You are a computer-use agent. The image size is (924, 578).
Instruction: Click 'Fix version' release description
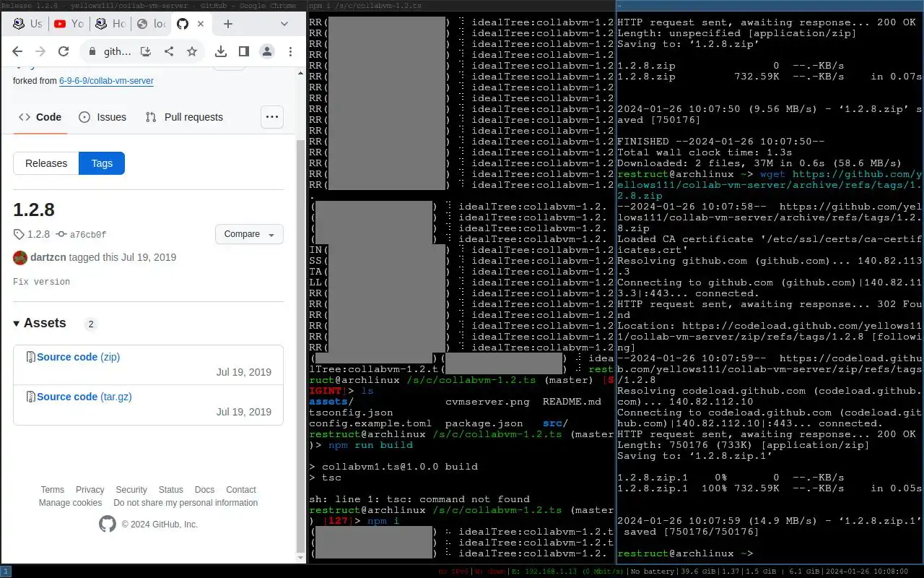[x=41, y=282]
